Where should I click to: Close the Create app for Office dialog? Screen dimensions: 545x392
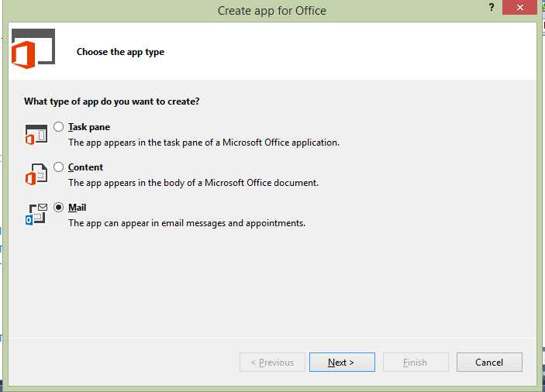[x=519, y=7]
